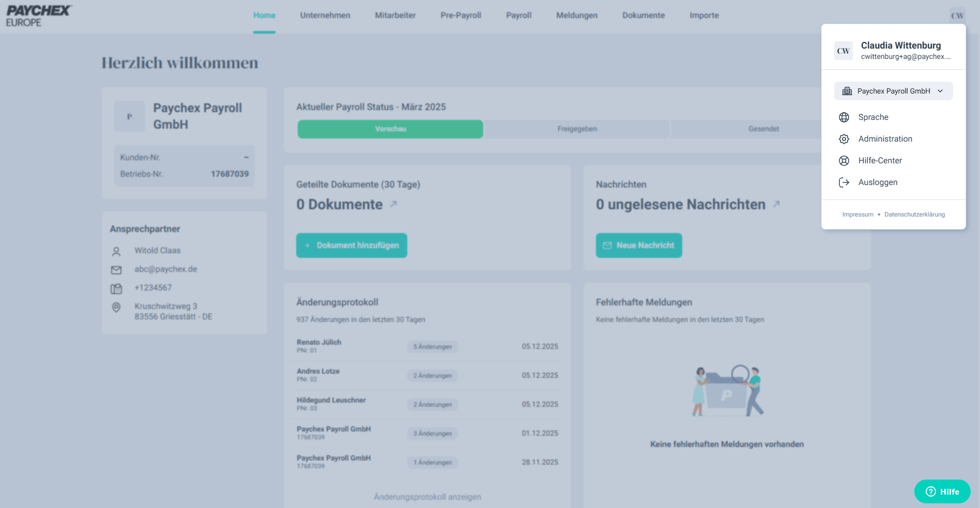
Task: Click the Änderungsprotokoll anzeigen link
Action: [x=427, y=497]
